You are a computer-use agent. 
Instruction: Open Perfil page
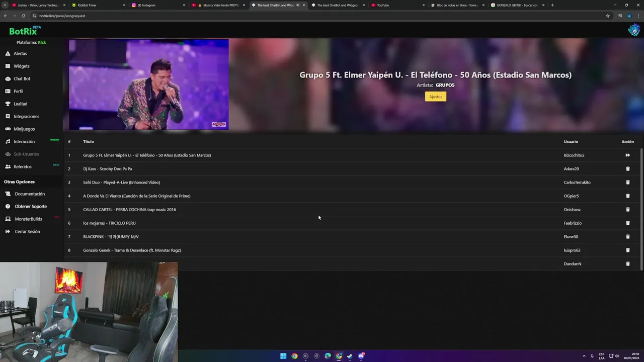tap(18, 91)
